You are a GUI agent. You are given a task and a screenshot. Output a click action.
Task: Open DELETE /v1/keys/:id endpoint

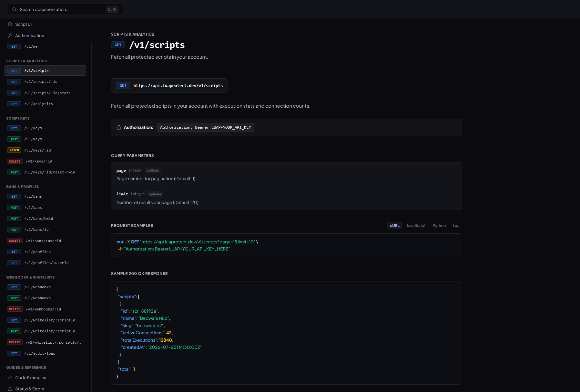pyautogui.click(x=45, y=161)
